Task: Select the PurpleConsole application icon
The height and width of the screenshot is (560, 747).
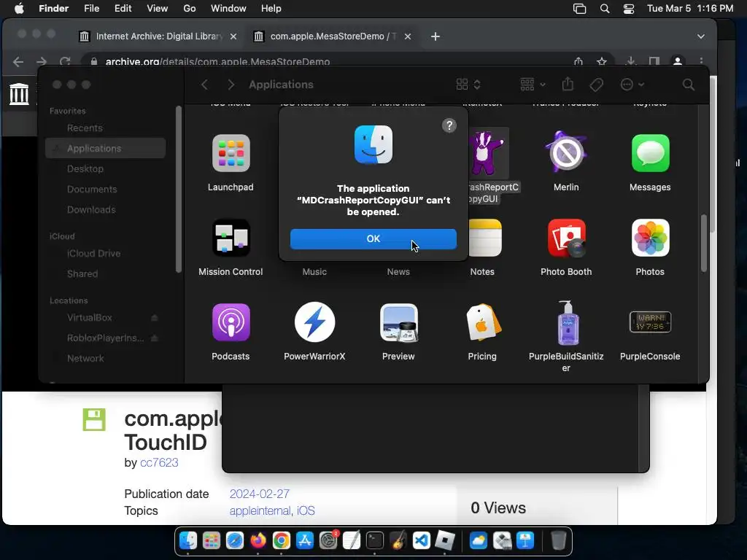Action: [x=650, y=322]
